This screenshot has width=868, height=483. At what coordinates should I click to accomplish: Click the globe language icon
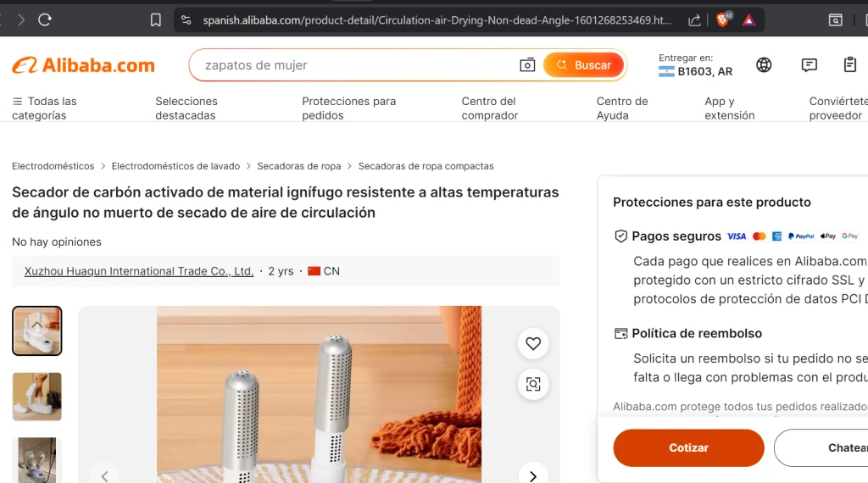[764, 64]
